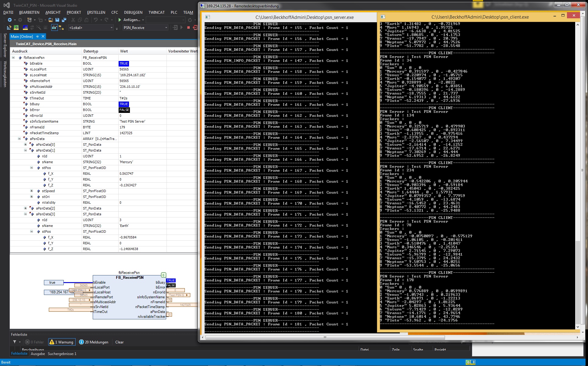Collapse the fbReceivePsn tree node
Viewport: 588px width, 366px height.
(x=13, y=58)
